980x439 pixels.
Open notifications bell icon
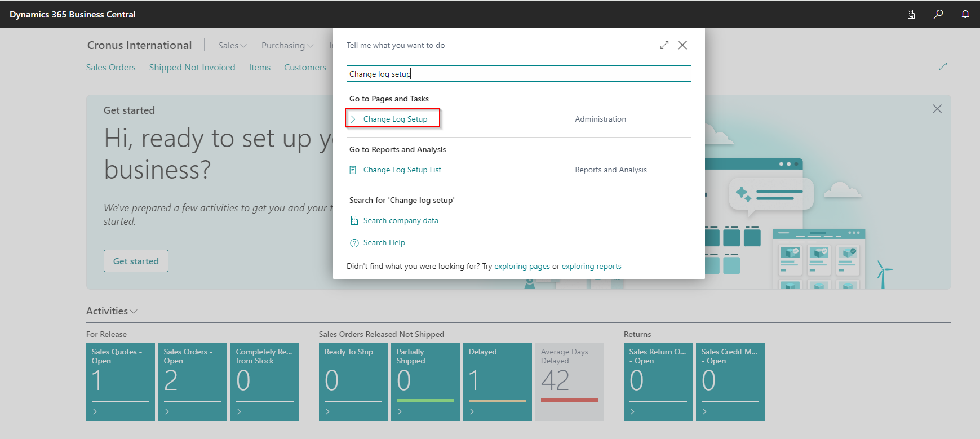click(965, 14)
